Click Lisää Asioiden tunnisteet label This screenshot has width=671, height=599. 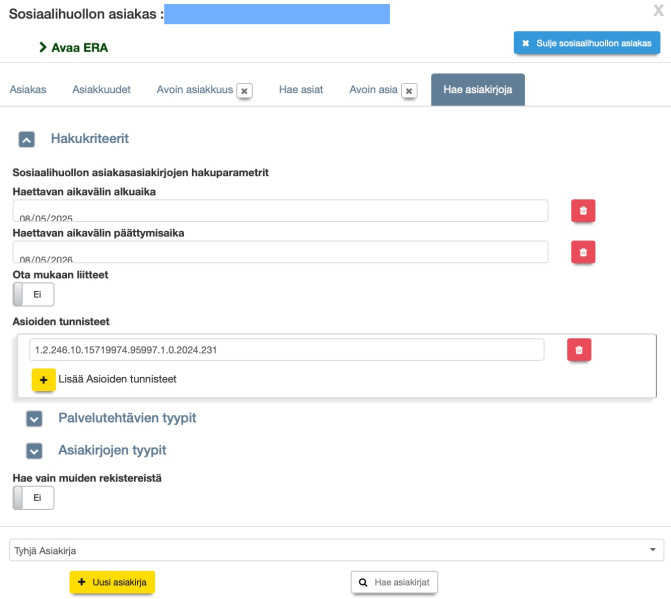click(117, 379)
